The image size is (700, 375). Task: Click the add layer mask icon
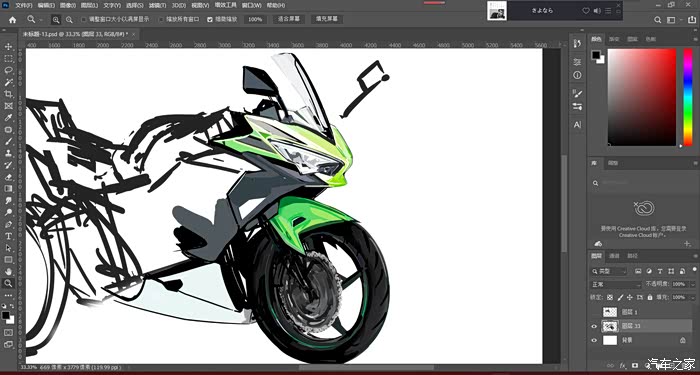point(635,365)
